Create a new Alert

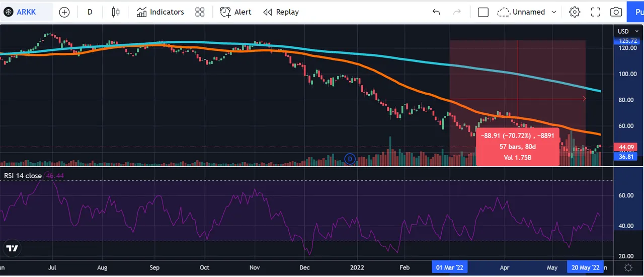click(x=236, y=12)
